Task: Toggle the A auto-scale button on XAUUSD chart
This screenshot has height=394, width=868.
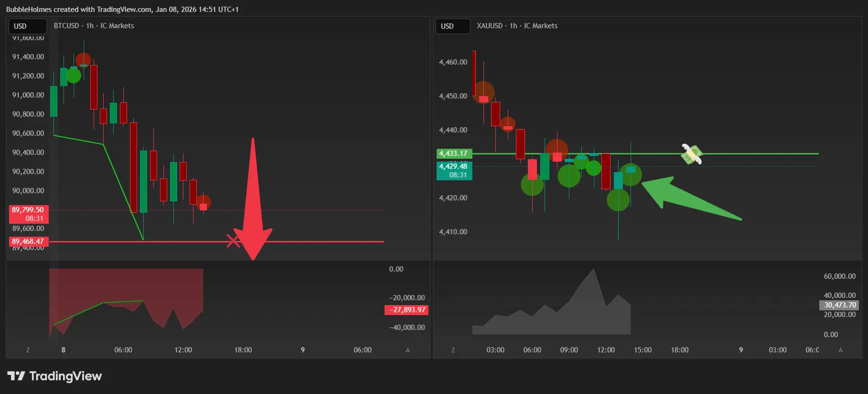Action: (x=840, y=350)
